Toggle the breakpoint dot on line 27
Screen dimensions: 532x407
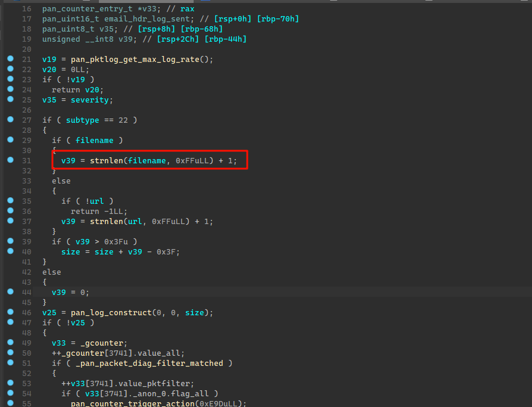click(x=11, y=120)
